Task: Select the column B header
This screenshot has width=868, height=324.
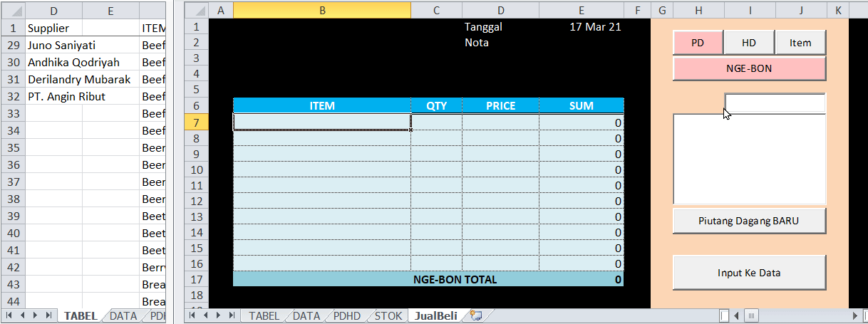Action: pos(322,10)
